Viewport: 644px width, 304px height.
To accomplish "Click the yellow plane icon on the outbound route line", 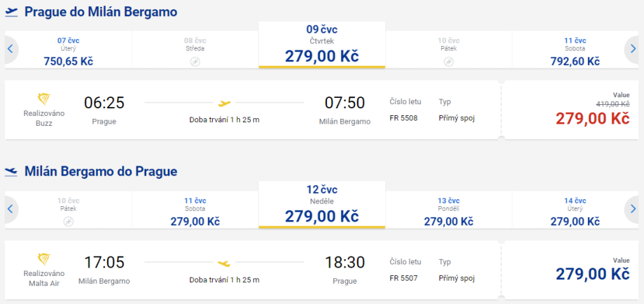I will click(x=225, y=103).
